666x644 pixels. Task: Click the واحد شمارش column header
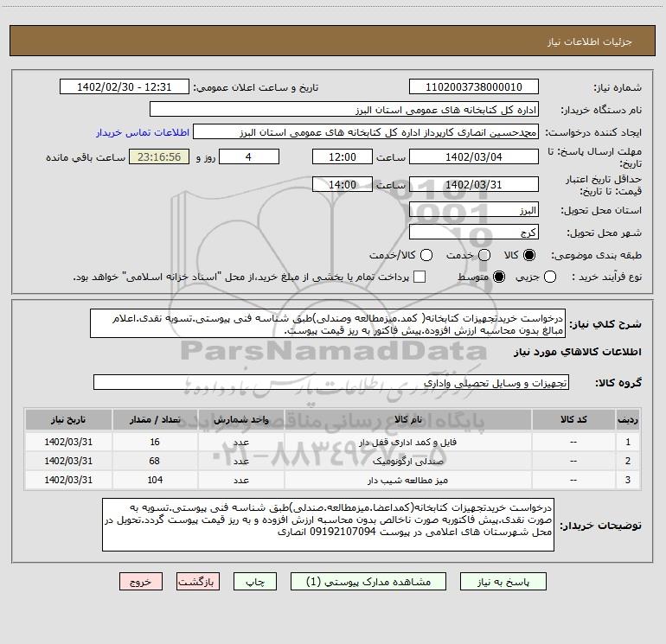(x=240, y=419)
